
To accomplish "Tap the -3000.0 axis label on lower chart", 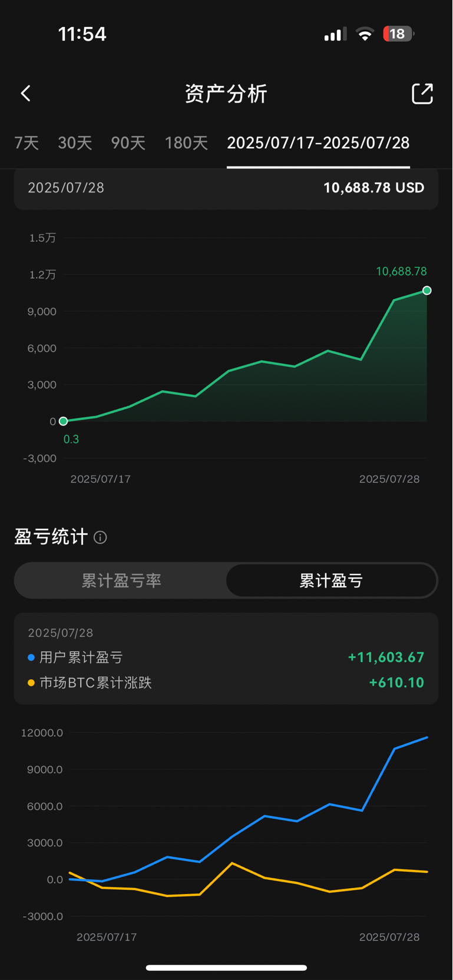I will [x=43, y=916].
